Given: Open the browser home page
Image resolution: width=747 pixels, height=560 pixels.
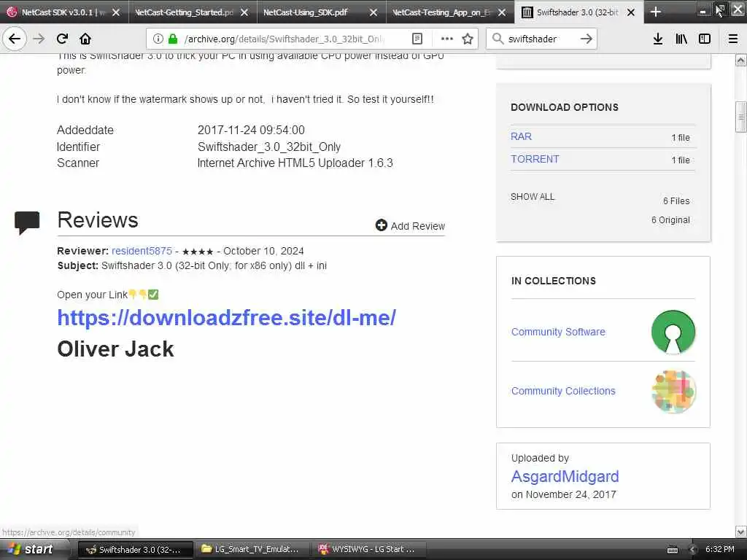Looking at the screenshot, I should click(85, 39).
